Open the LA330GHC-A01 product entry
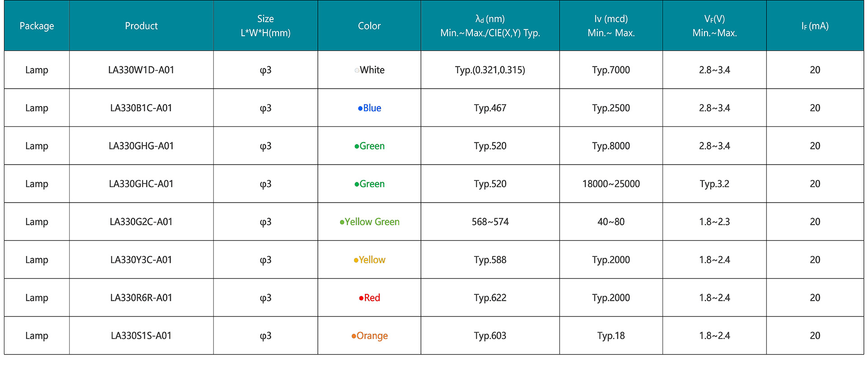This screenshot has width=868, height=369. (141, 184)
